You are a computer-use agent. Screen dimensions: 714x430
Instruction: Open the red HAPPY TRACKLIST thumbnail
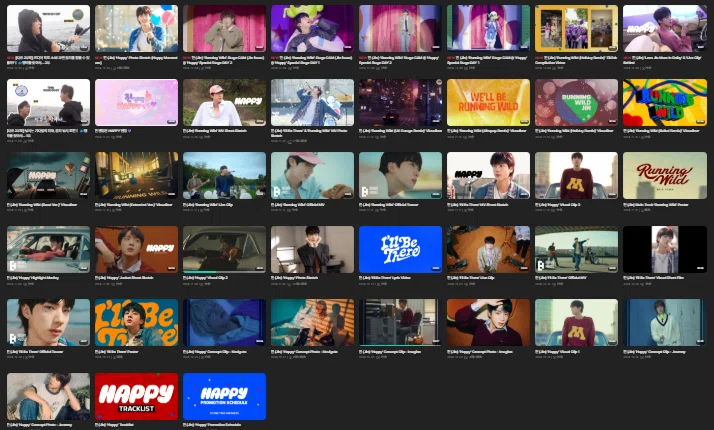pos(137,397)
